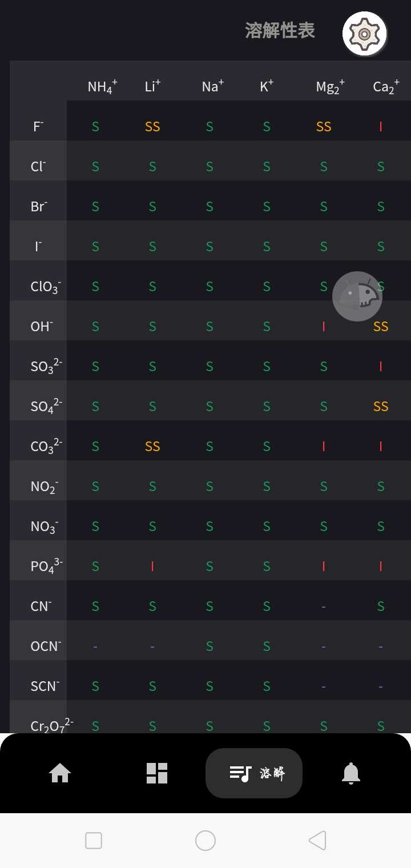Open the dashboard grid icon tab
Viewport: 411px width, 868px height.
(157, 773)
